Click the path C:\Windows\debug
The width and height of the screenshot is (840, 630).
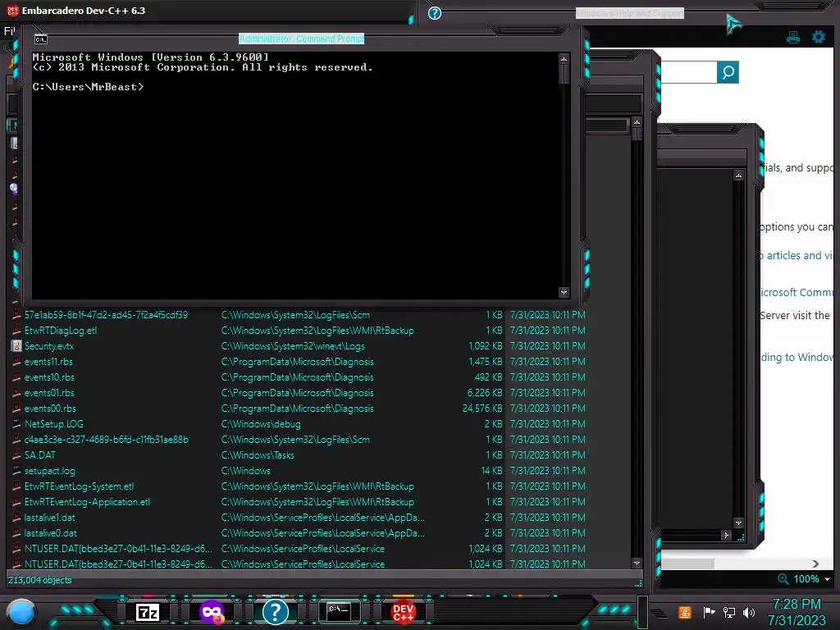261,424
